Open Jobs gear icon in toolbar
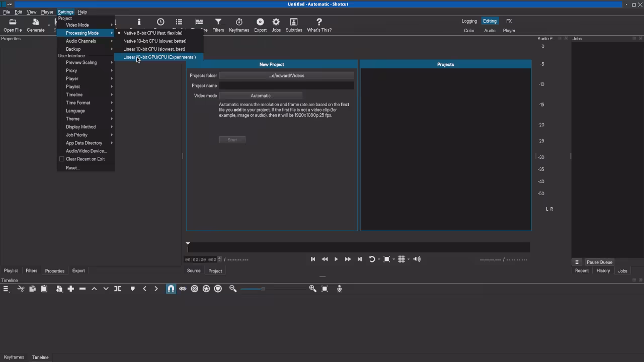This screenshot has height=362, width=644. point(276,25)
